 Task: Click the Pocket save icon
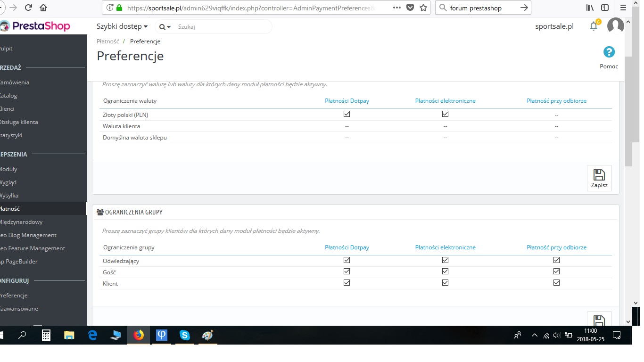click(410, 8)
